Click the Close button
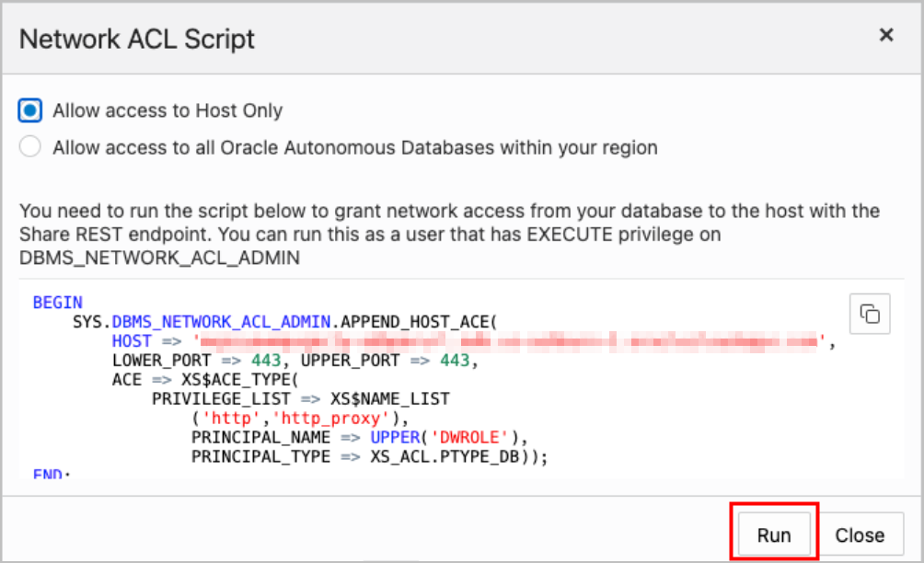The height and width of the screenshot is (563, 924). (x=860, y=534)
